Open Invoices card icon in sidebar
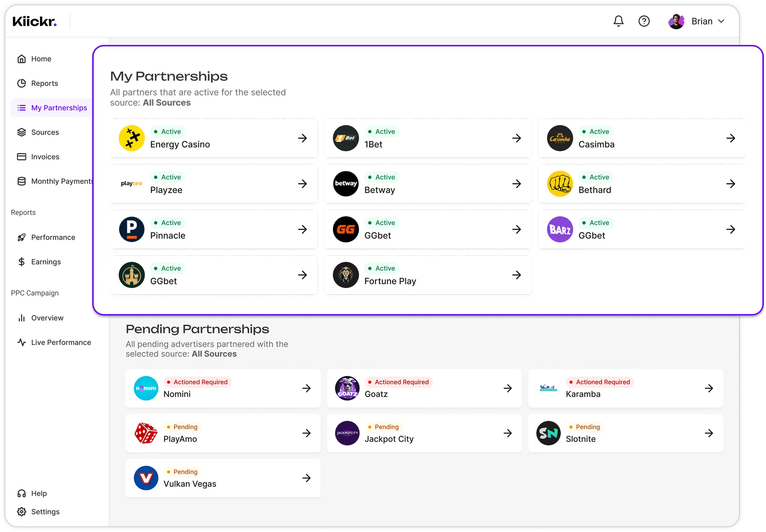The width and height of the screenshot is (766, 532). coord(22,157)
